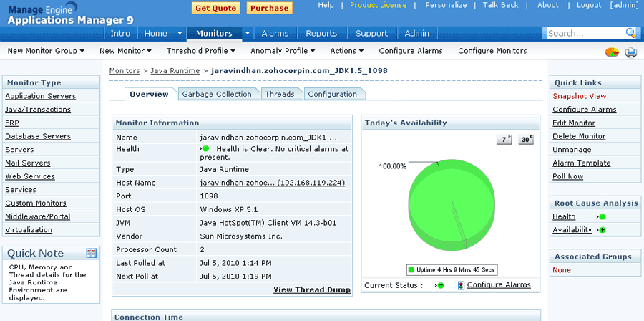Open the Quick Note edit icon
Viewport: 644px width, 321px height.
tap(91, 253)
